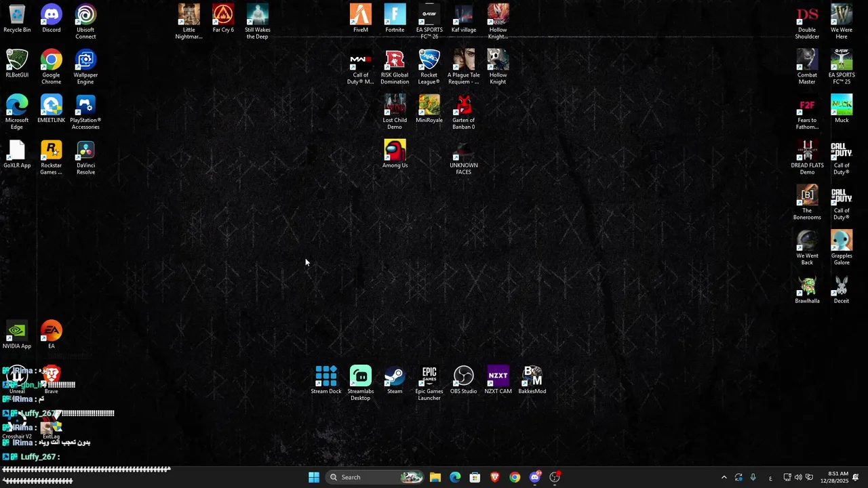This screenshot has height=488, width=868.
Task: Open the Far Cry 6 shortcut
Action: (x=223, y=19)
